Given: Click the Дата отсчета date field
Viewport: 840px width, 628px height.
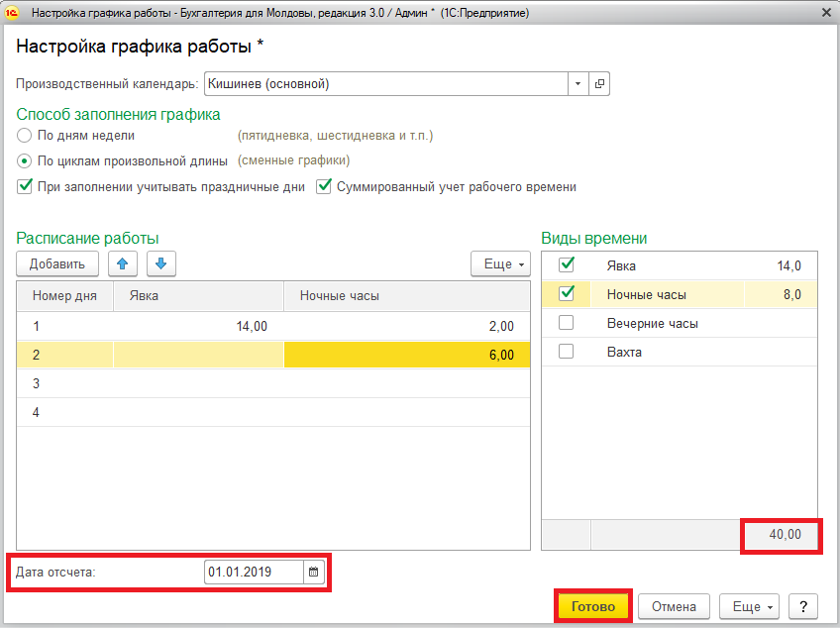Looking at the screenshot, I should (253, 572).
